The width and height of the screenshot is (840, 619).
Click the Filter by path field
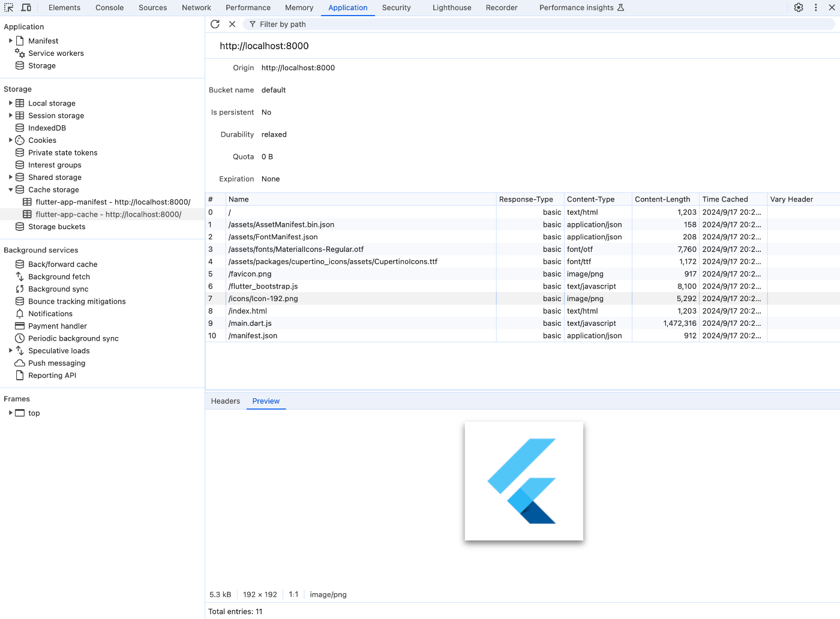[x=539, y=24]
